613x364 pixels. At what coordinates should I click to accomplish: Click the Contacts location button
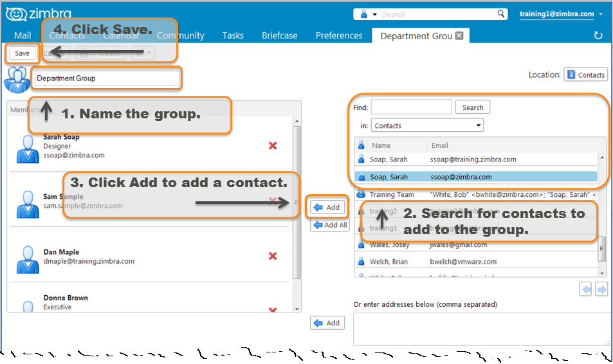585,75
